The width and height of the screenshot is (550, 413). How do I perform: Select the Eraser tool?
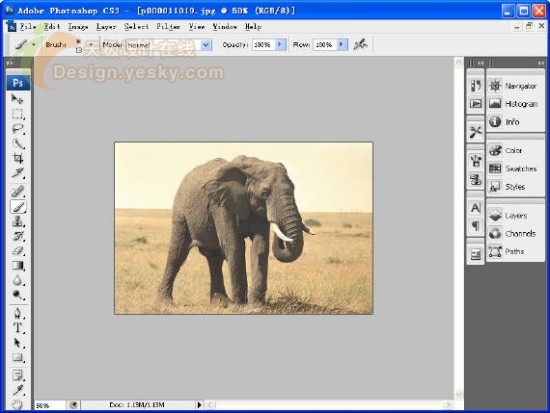click(17, 251)
